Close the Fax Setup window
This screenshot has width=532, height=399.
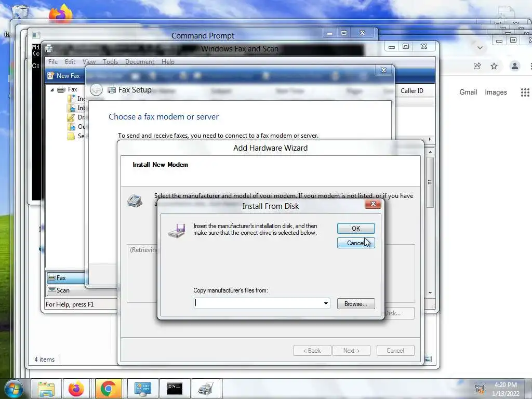[384, 70]
